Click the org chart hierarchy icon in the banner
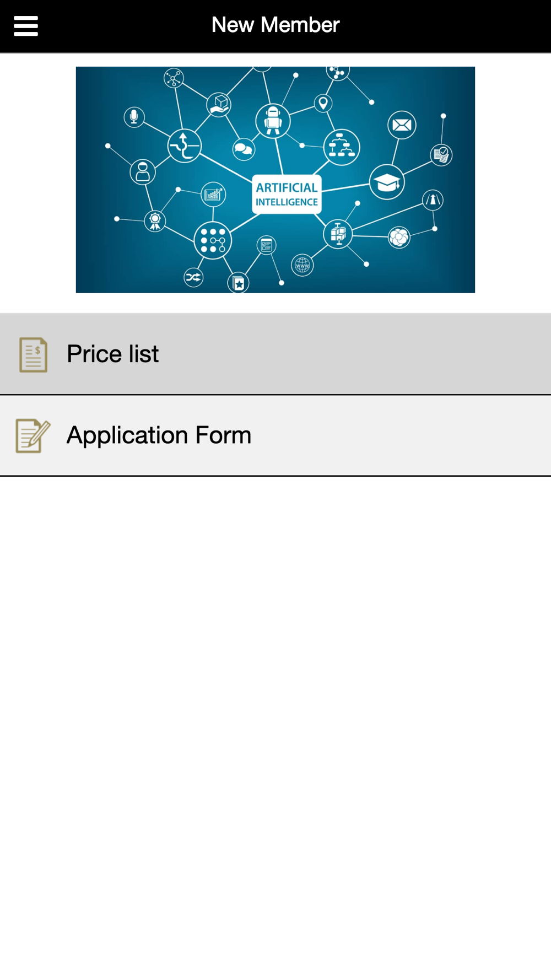 click(342, 147)
